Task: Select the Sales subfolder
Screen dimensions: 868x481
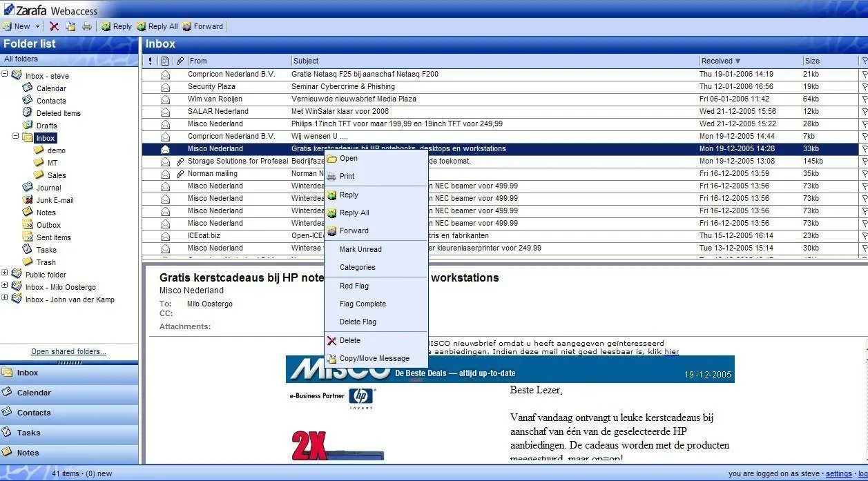Action: [57, 175]
